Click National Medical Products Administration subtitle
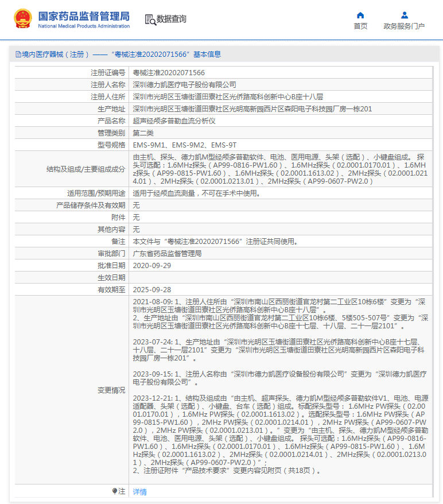 pyautogui.click(x=84, y=26)
